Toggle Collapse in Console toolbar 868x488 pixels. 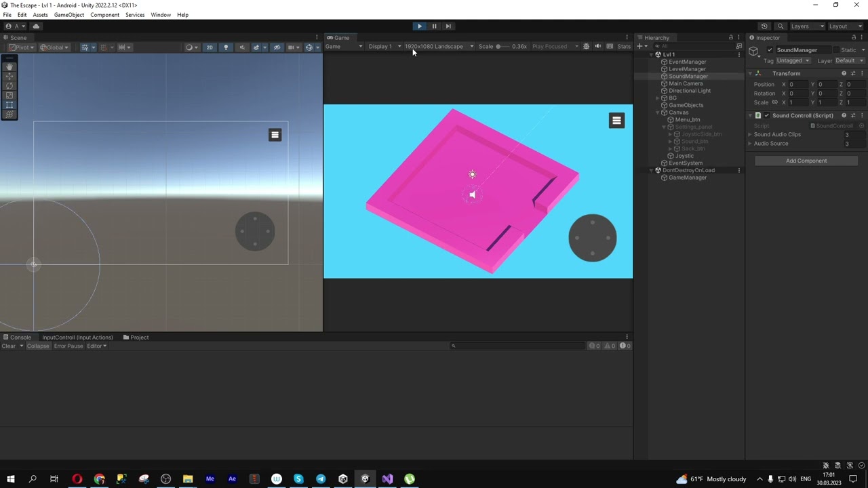[x=38, y=346]
